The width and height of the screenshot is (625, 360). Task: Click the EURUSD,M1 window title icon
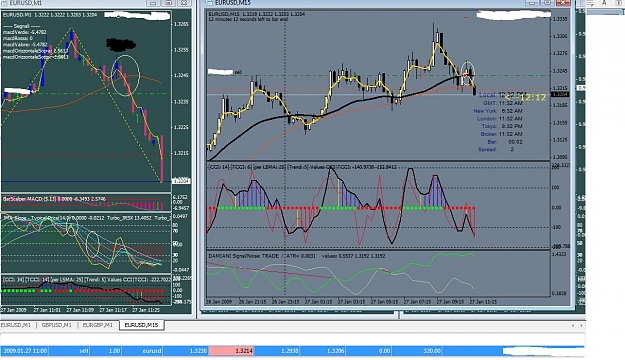click(x=4, y=3)
